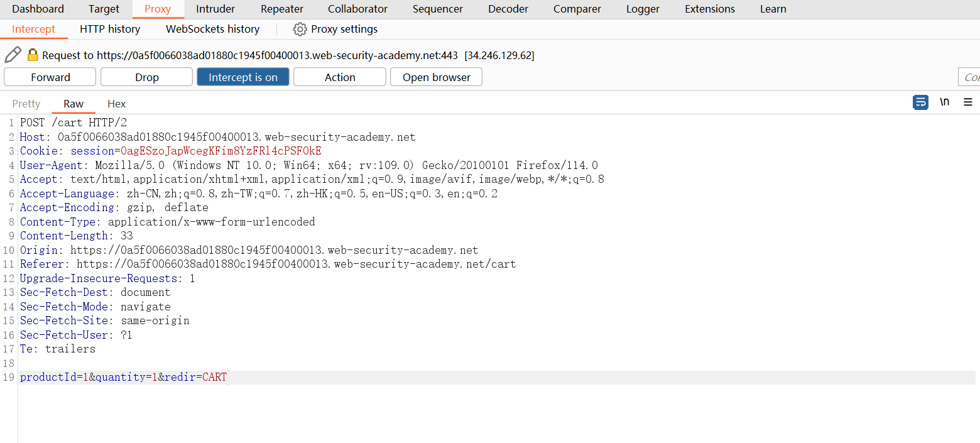Drop the intercepted request
The width and height of the screenshot is (980, 443).
[147, 77]
